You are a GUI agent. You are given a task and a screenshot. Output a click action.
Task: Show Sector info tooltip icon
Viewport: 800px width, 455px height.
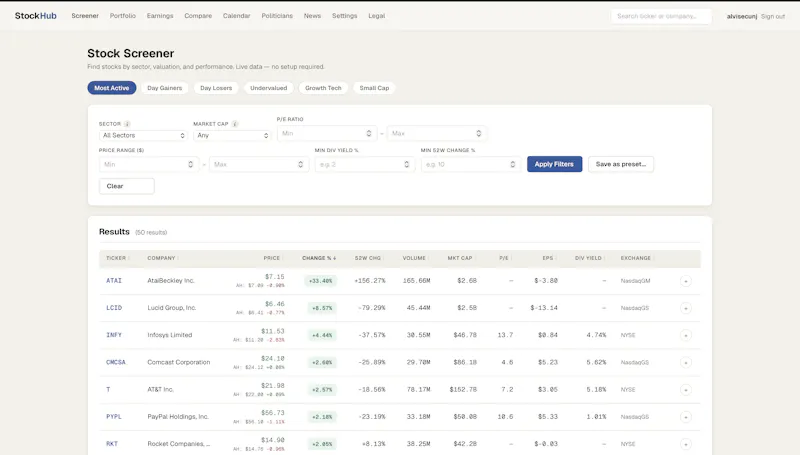coord(127,124)
